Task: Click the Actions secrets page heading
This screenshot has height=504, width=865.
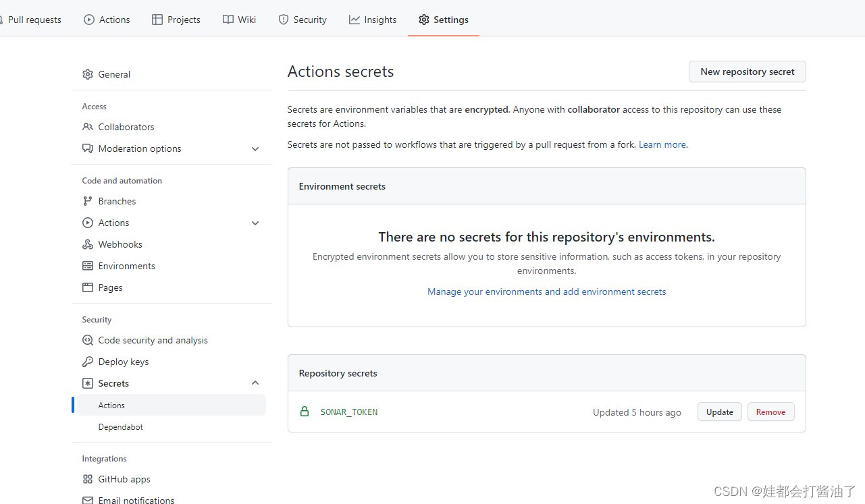Action: click(341, 72)
